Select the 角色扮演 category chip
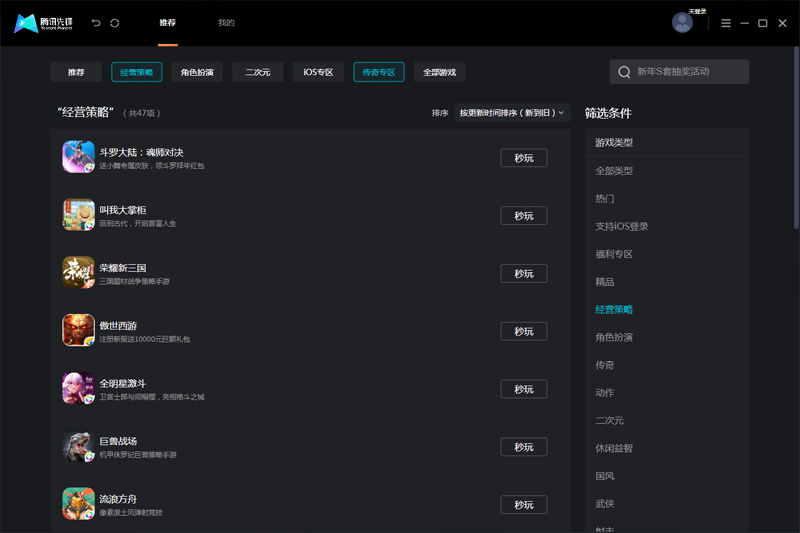The image size is (800, 533). [x=197, y=72]
